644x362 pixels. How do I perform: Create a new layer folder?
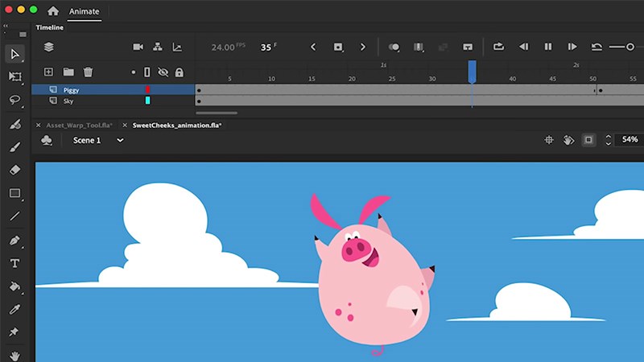(x=68, y=72)
